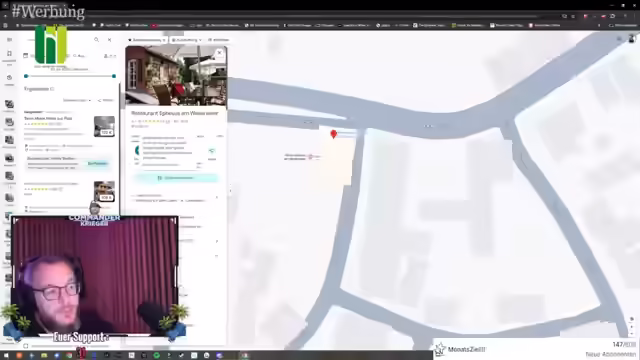Viewport: 640px width, 360px height.
Task: Open the Saved bookmark icon in left rail
Action: (9, 53)
